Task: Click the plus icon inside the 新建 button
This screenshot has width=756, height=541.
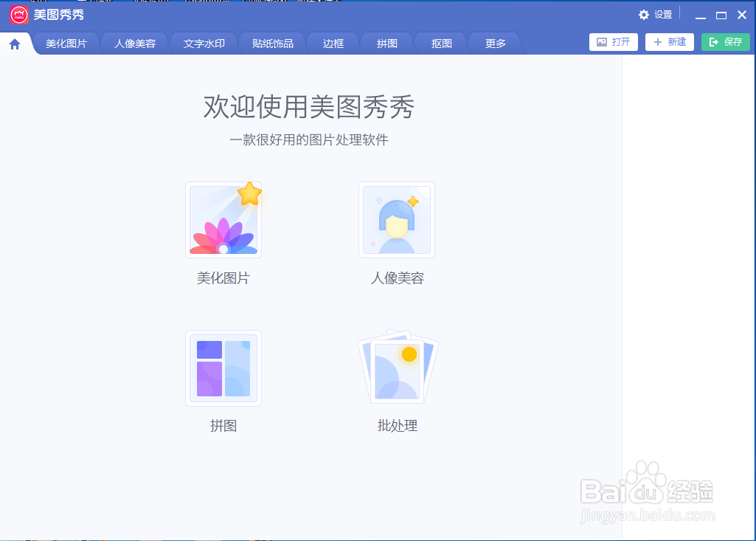Action: (657, 42)
